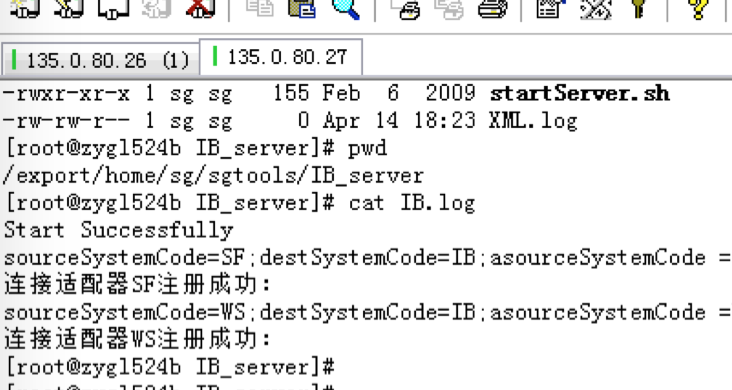The width and height of the screenshot is (732, 390).
Task: Click the -rwxr-xr-x permissions text
Action: [x=66, y=93]
